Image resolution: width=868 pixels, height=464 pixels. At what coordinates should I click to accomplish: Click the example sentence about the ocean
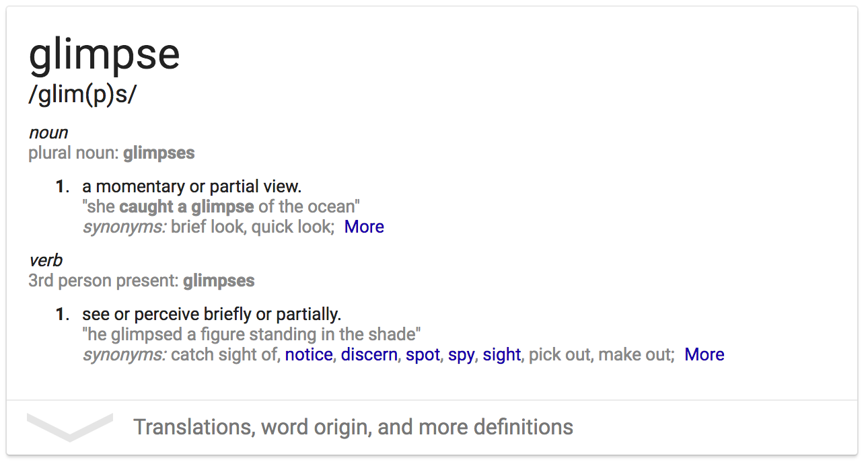point(222,206)
